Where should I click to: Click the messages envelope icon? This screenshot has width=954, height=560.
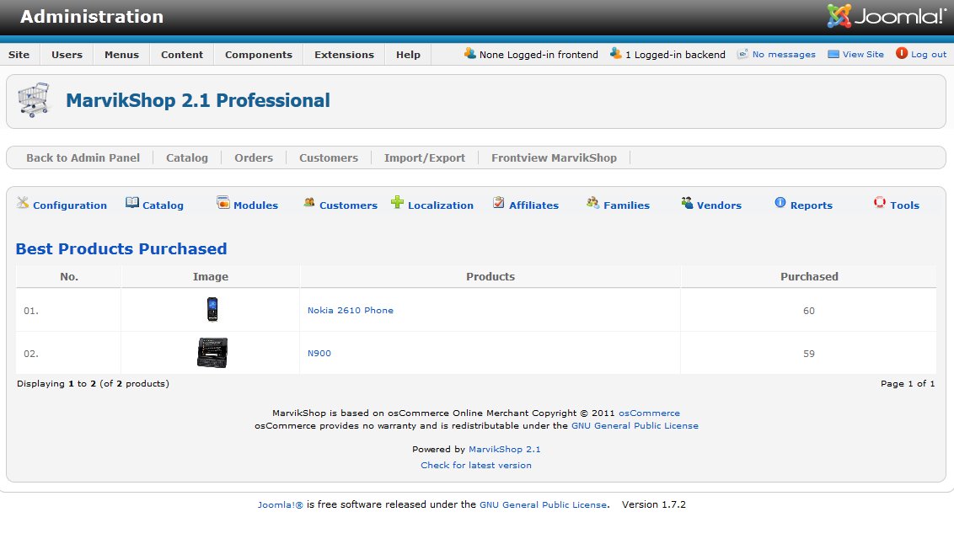click(742, 54)
